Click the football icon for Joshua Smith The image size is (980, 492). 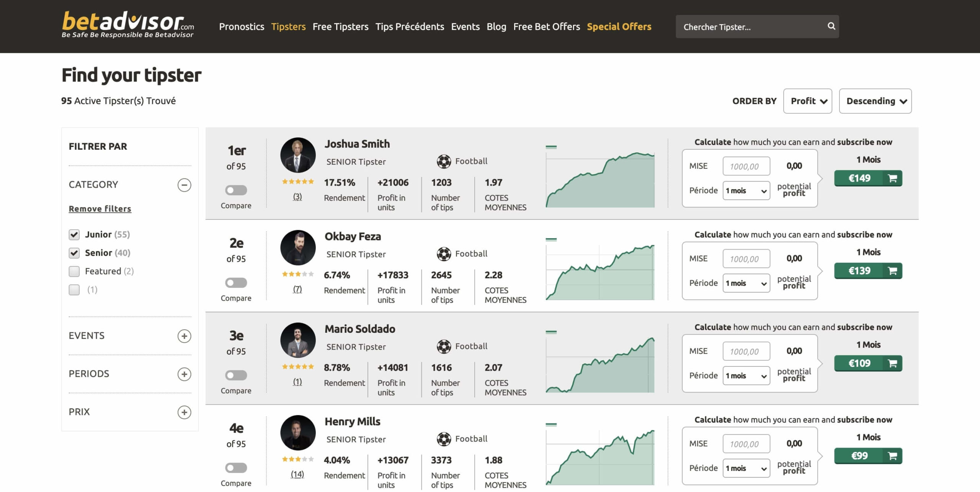[x=444, y=161]
